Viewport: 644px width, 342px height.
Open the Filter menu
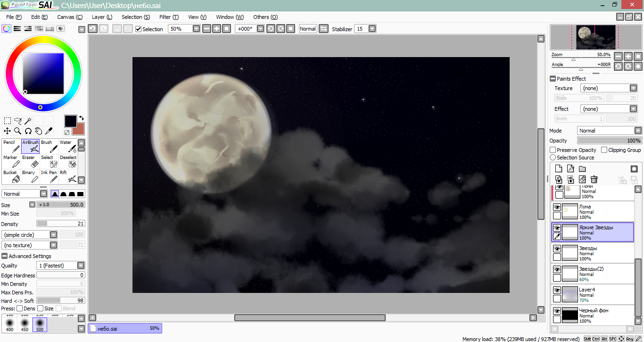169,17
